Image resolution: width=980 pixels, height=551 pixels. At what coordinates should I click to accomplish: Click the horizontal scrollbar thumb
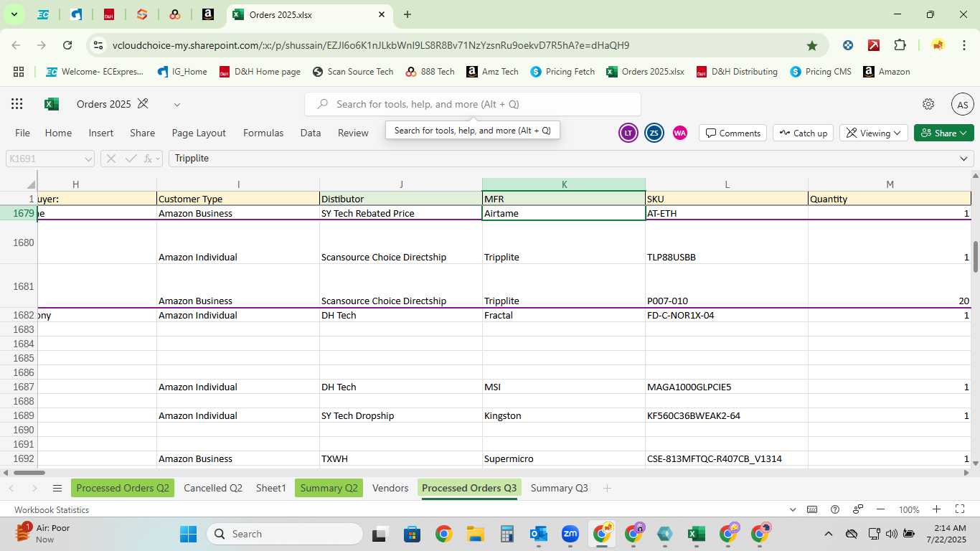[x=29, y=473]
